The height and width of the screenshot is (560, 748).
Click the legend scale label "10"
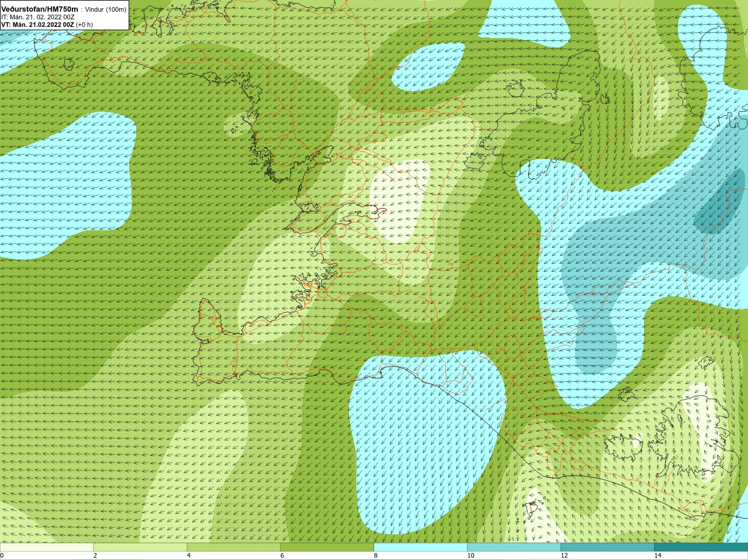(x=470, y=555)
